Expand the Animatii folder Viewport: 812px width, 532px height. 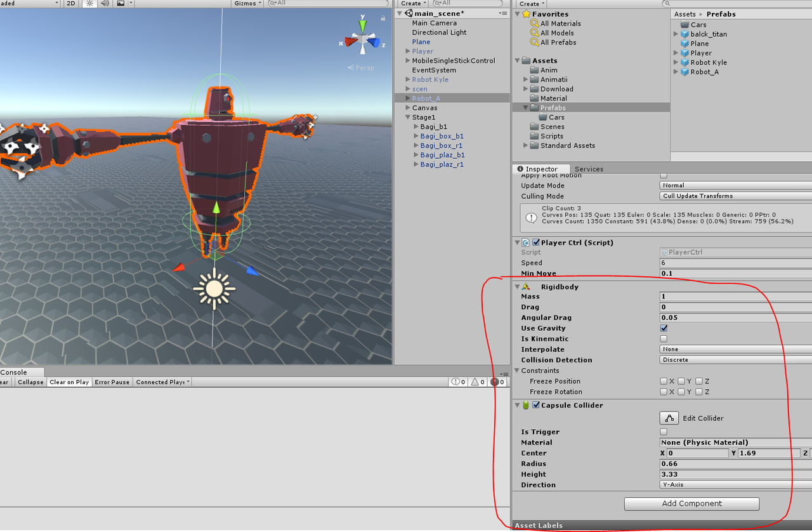526,79
